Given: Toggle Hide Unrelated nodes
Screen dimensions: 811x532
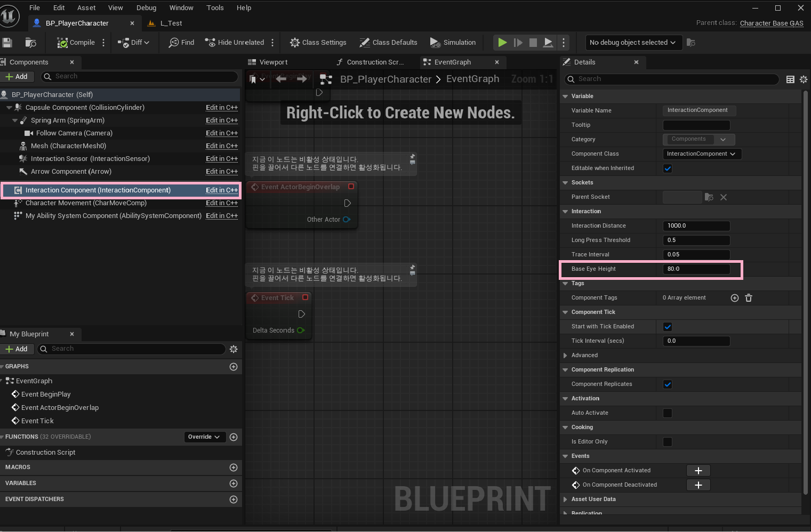Looking at the screenshot, I should pyautogui.click(x=235, y=43).
